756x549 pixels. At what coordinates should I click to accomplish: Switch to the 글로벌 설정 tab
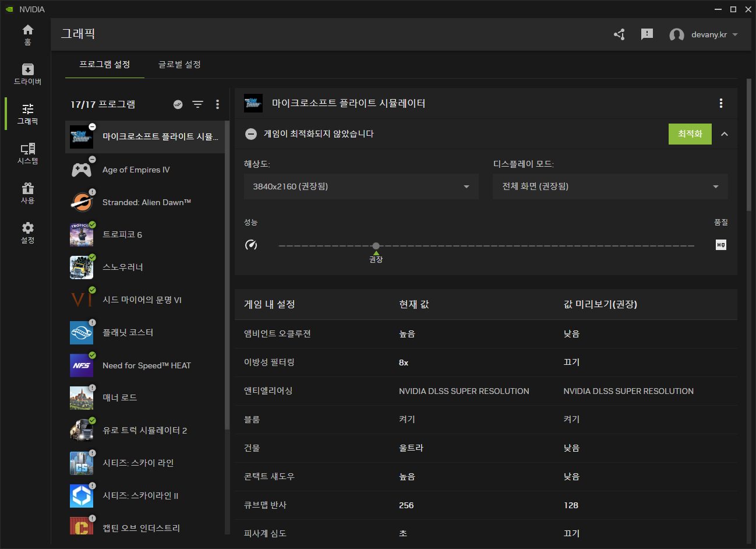[179, 64]
